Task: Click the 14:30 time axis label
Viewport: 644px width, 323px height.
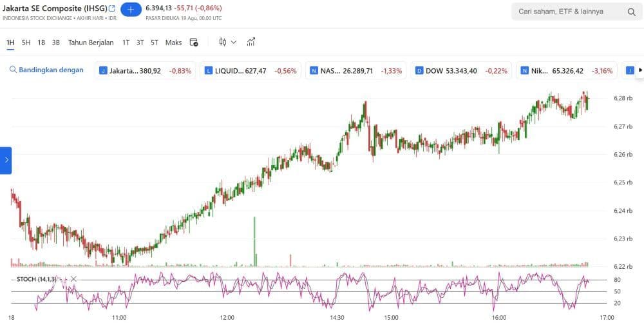Action: tap(337, 318)
